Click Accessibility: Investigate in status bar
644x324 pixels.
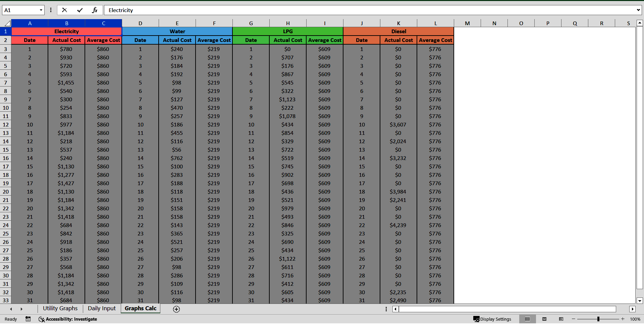68,319
